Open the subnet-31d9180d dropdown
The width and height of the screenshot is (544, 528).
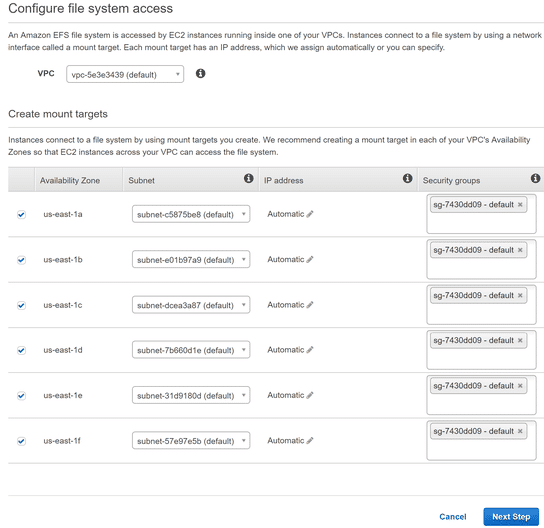tap(191, 395)
